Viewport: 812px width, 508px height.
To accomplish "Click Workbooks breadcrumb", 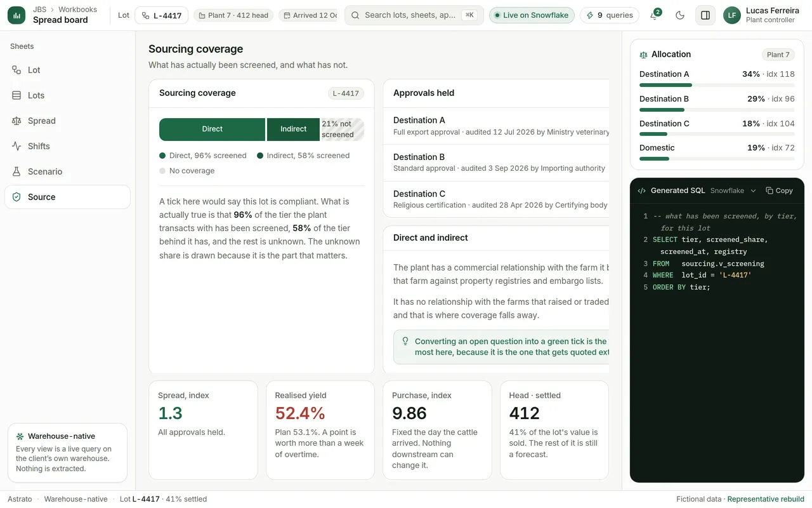I will pyautogui.click(x=77, y=10).
